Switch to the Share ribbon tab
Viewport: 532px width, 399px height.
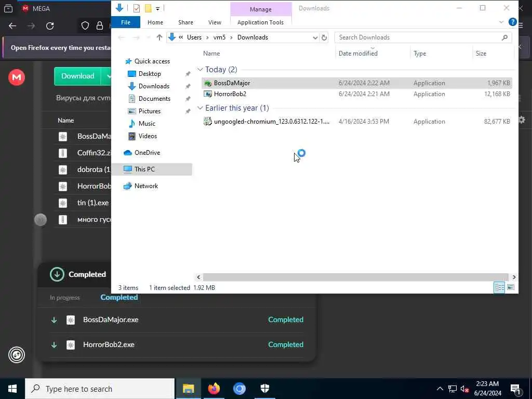[x=185, y=22]
